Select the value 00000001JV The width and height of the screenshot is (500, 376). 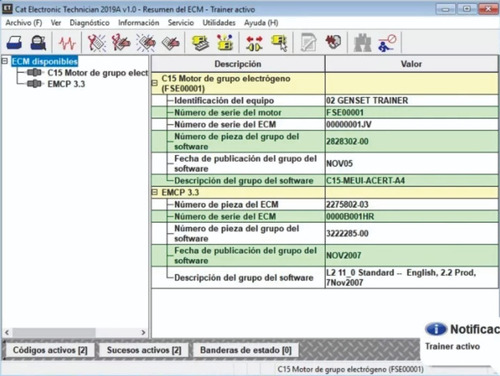tap(349, 125)
